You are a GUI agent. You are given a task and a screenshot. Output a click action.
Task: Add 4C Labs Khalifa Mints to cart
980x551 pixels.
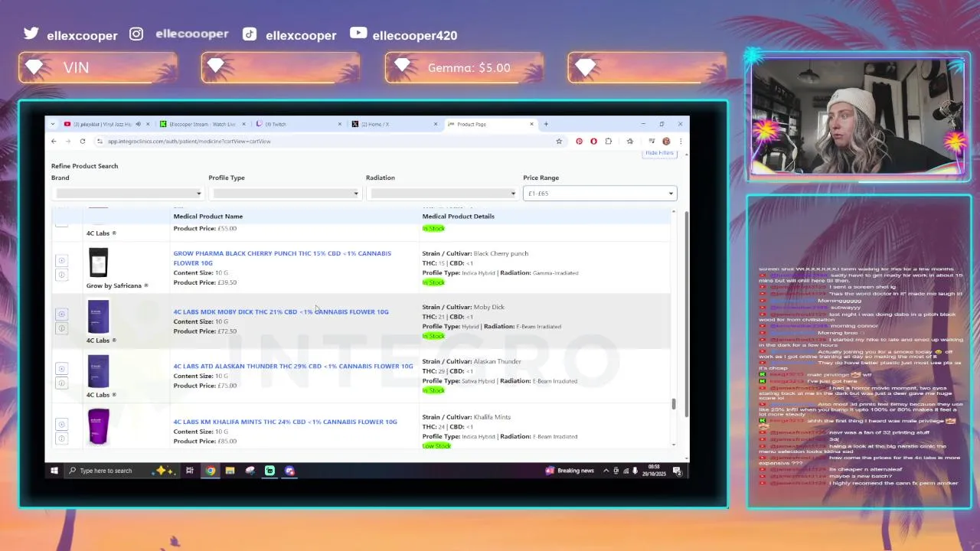click(x=62, y=425)
